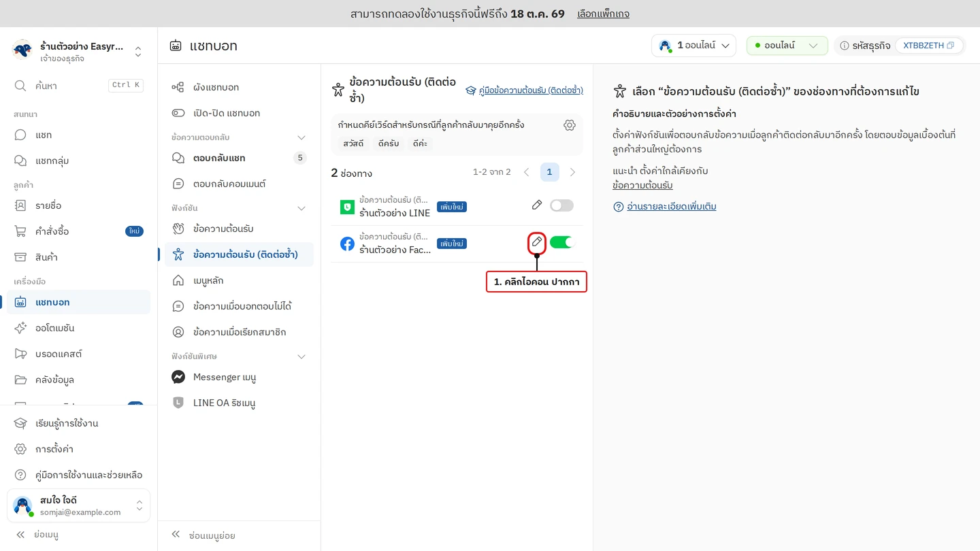Image resolution: width=980 pixels, height=551 pixels.
Task: Open แชท in the left sidebar
Action: coord(79,135)
